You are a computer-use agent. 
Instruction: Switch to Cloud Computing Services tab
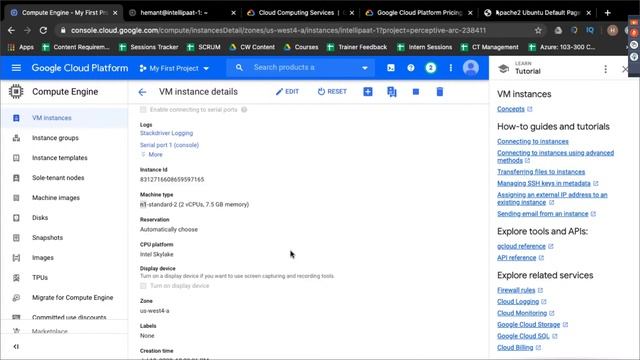click(x=301, y=13)
